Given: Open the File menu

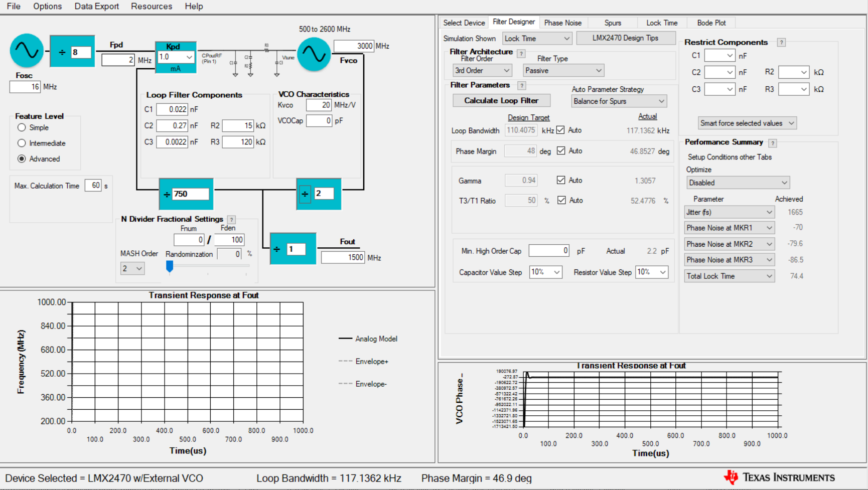Looking at the screenshot, I should (14, 6).
